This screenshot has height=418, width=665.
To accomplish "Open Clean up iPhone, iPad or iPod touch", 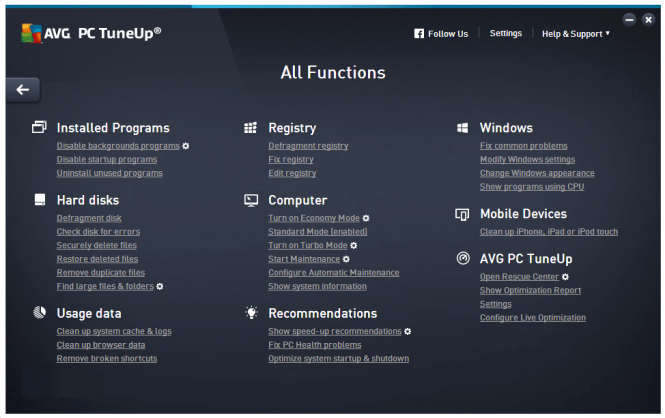I will pos(549,231).
